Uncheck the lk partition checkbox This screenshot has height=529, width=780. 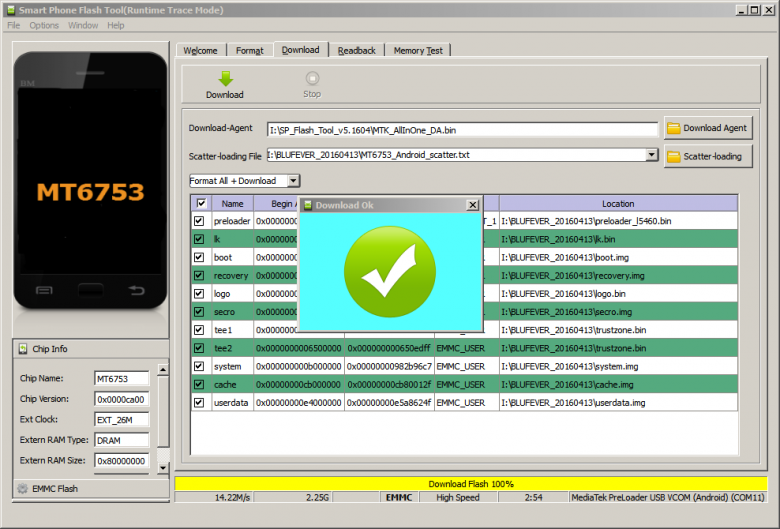coord(199,239)
